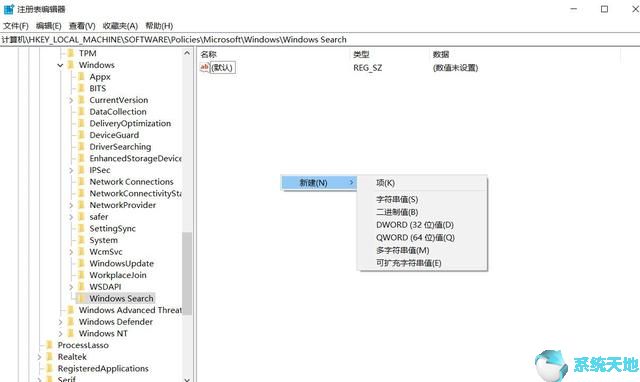Expand the Windows NT node
Viewport: 640px width, 382px height.
60,334
